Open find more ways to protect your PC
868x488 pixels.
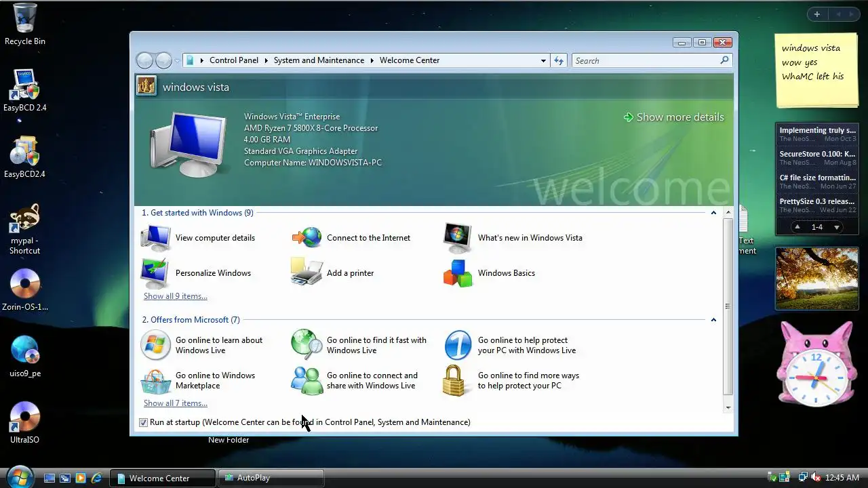[511, 380]
